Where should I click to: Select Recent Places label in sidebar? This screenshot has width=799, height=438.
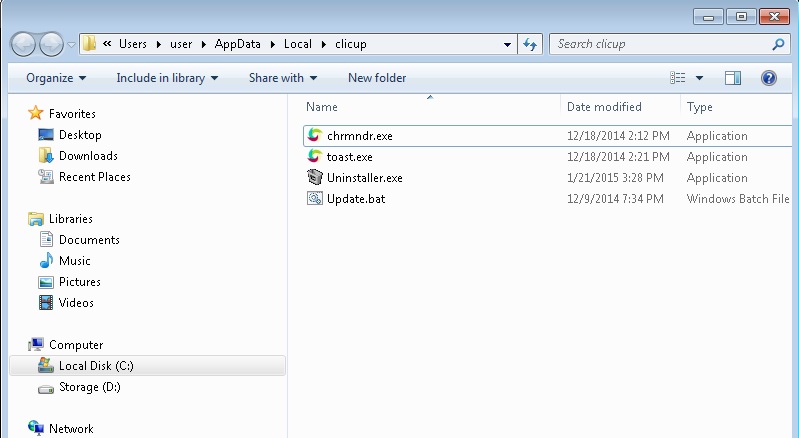(x=95, y=177)
